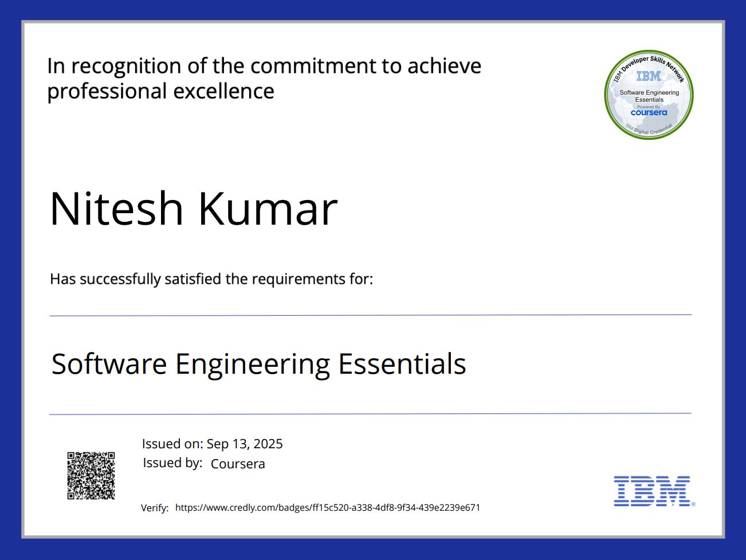The width and height of the screenshot is (746, 560).
Task: Select the recipient name Nitesh Kumar
Action: pyautogui.click(x=194, y=209)
